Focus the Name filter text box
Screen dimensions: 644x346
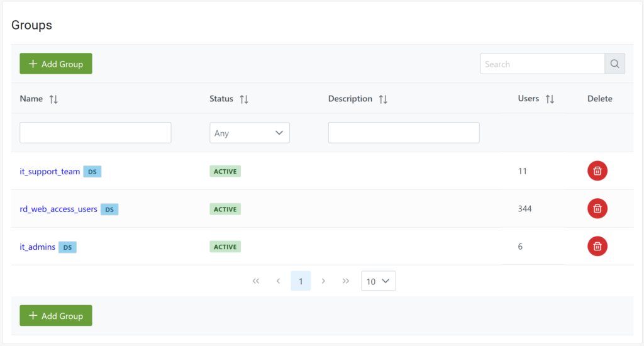[x=96, y=133]
